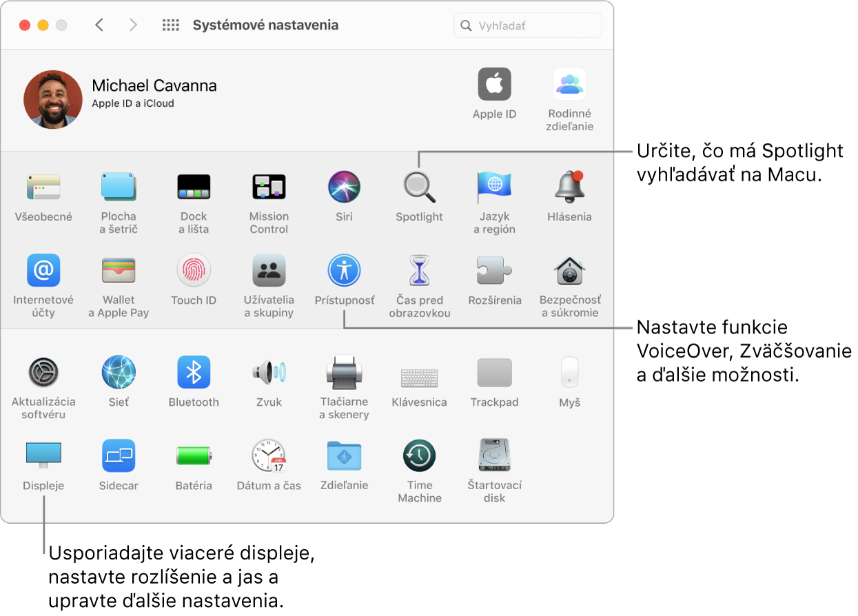The width and height of the screenshot is (858, 616).
Task: Open Prístupnosť accessibility settings
Action: 344,270
